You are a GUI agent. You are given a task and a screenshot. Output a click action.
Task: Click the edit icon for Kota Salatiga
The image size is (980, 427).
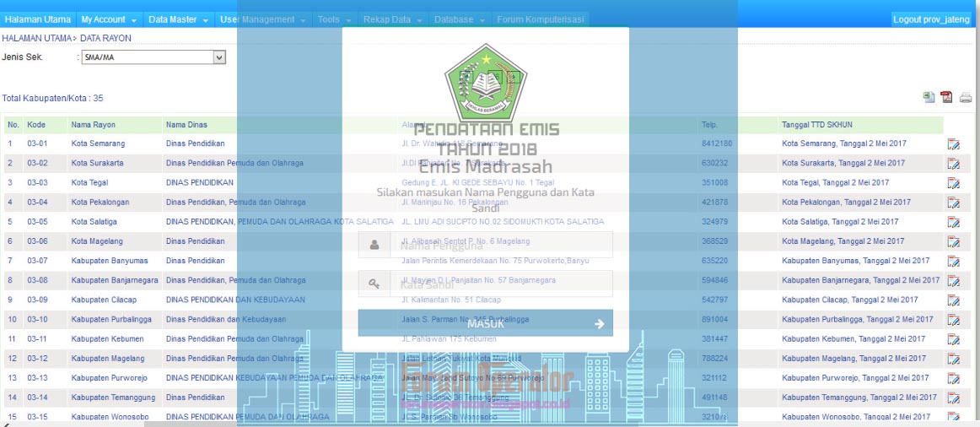(x=954, y=223)
